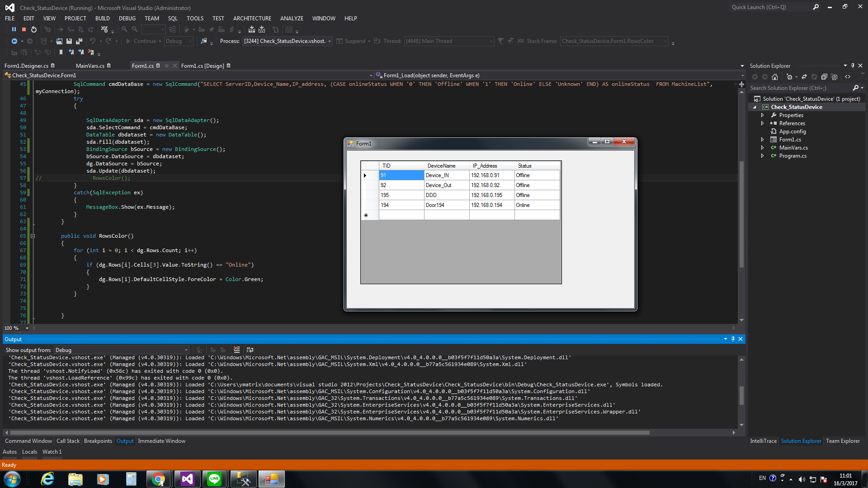Open the BUILD menu
This screenshot has width=868, height=488.
(x=102, y=19)
